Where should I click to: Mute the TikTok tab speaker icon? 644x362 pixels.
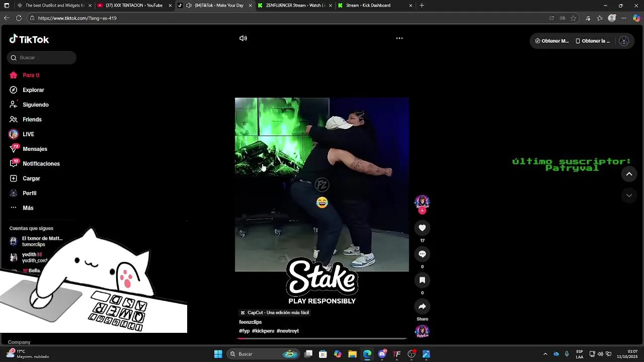pyautogui.click(x=189, y=6)
